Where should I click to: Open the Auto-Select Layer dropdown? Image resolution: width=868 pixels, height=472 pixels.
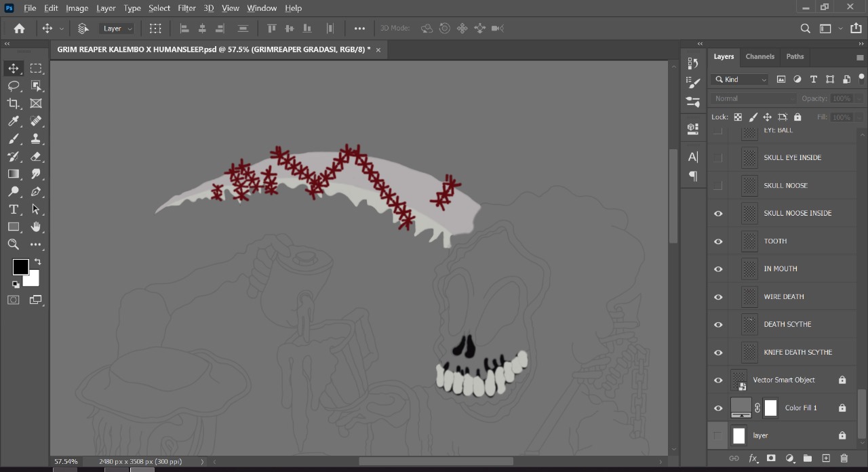(x=117, y=28)
